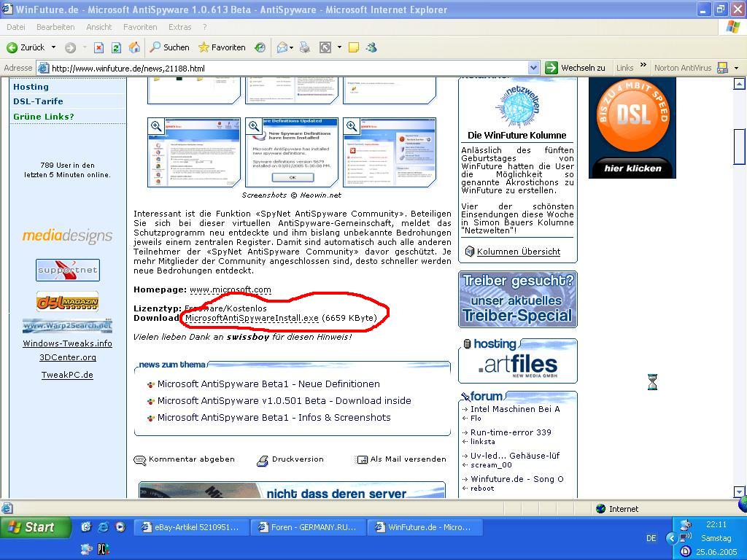Screen dimensions: 747x560
Task: Open the Favoriten menu in the menu bar
Action: click(x=140, y=27)
